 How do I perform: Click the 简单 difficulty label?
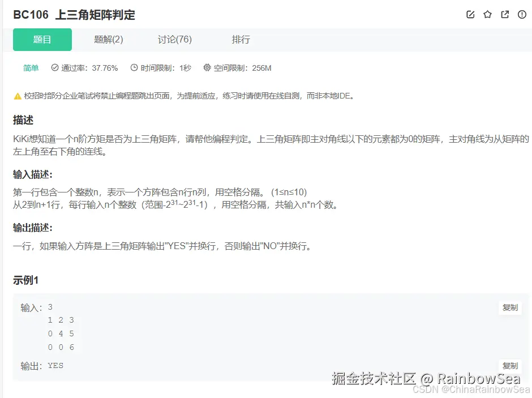[x=31, y=68]
